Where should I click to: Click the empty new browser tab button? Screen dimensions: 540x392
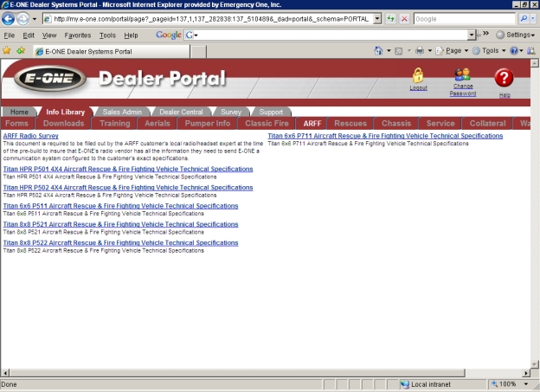pos(198,51)
